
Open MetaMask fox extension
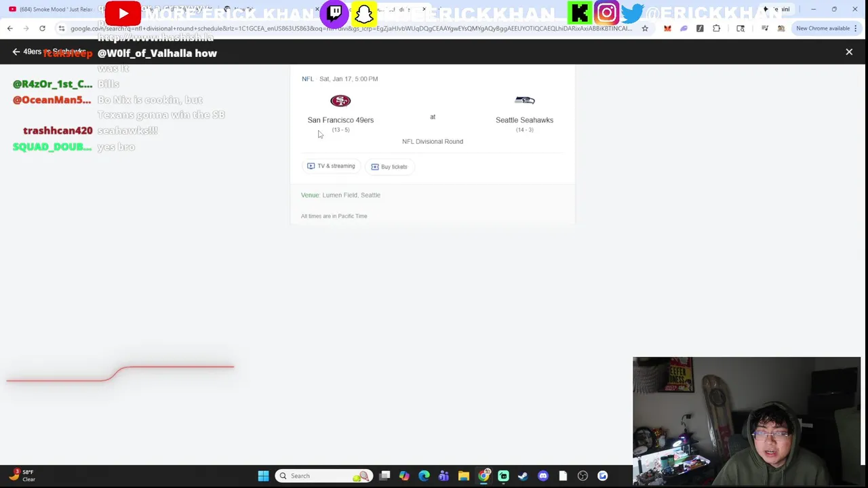coord(667,28)
